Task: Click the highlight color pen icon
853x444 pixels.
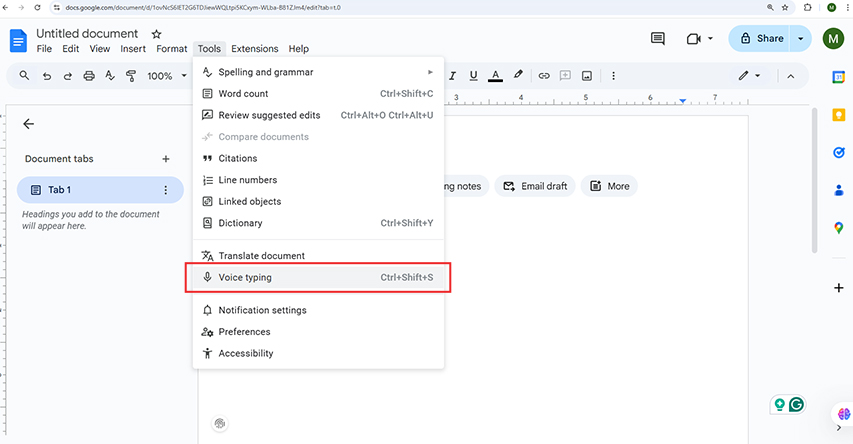Action: coord(518,75)
